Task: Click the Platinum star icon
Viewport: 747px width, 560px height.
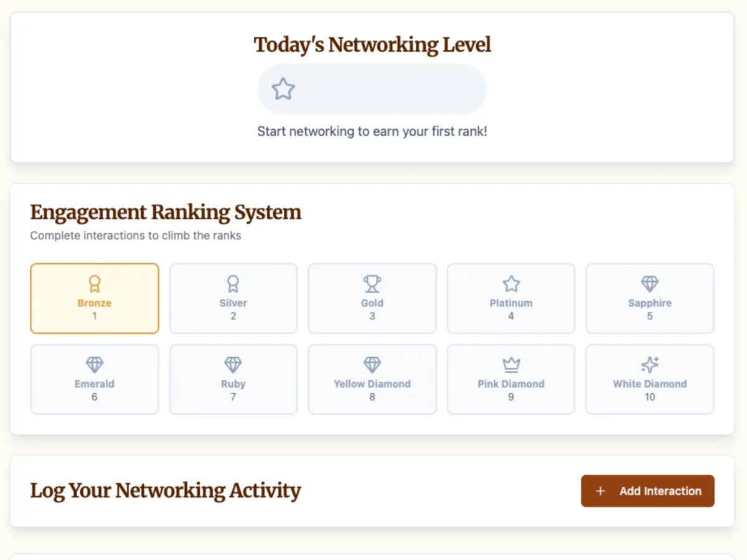Action: 511,284
